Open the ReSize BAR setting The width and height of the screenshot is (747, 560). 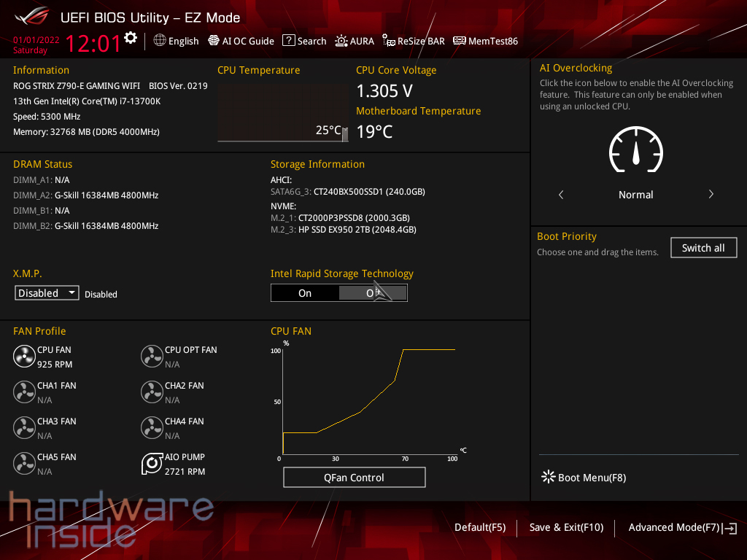(x=414, y=41)
